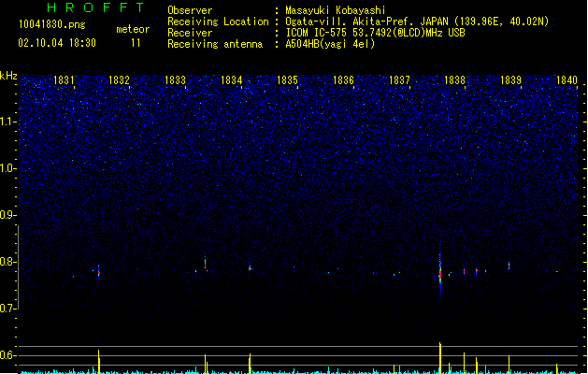The width and height of the screenshot is (588, 374).
Task: Click the 0.9 kHz frequency label
Action: (7, 215)
